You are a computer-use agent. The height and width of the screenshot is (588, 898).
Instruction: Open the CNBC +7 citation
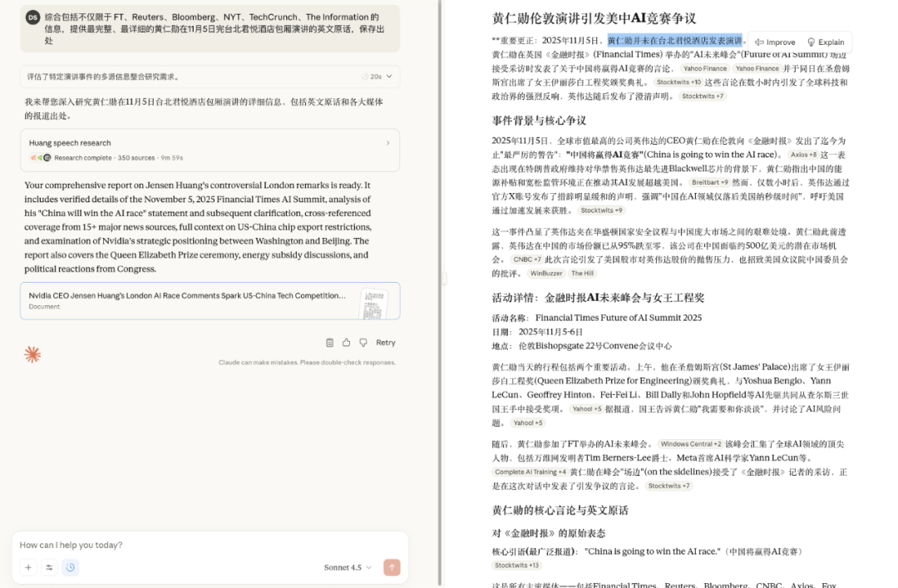point(527,259)
